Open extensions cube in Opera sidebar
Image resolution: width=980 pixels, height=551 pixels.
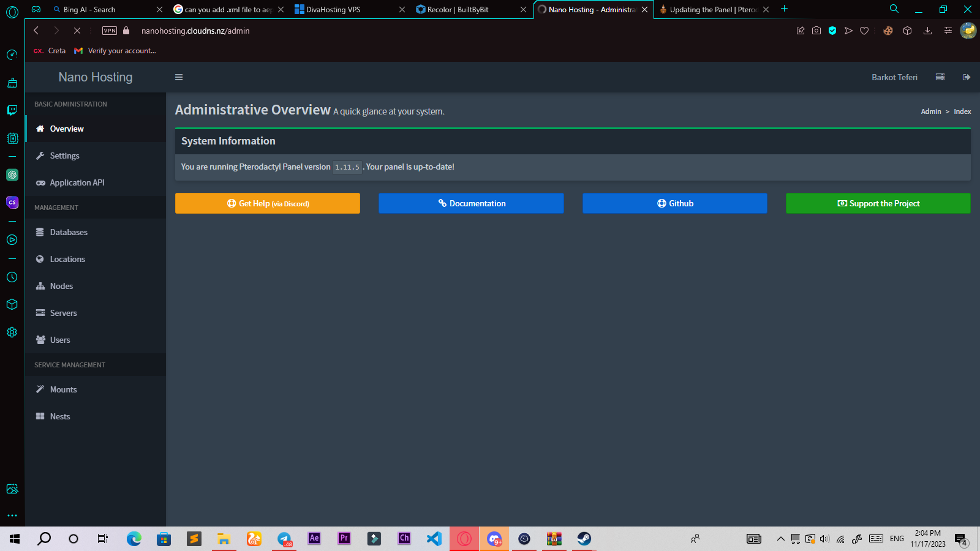pos(12,304)
